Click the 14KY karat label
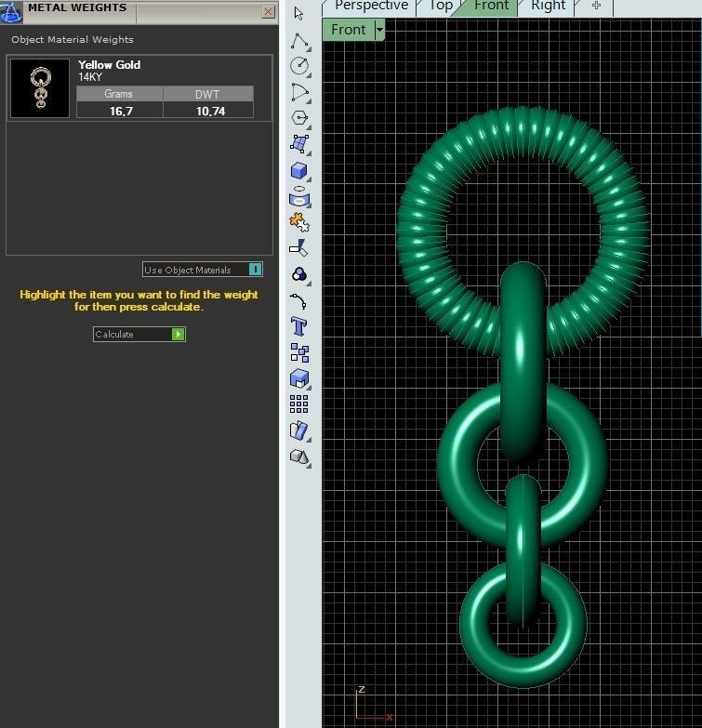The height and width of the screenshot is (728, 702). [90, 77]
